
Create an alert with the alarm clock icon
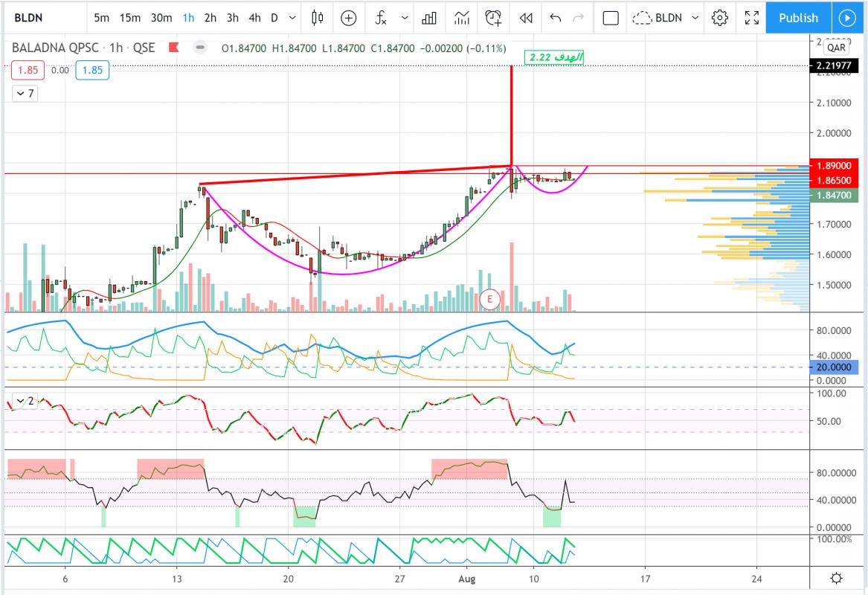click(493, 18)
